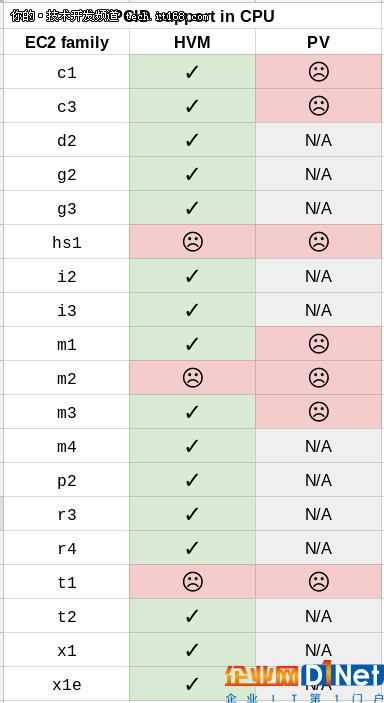The width and height of the screenshot is (384, 703).
Task: Select the EC2 family header cell
Action: (67, 42)
